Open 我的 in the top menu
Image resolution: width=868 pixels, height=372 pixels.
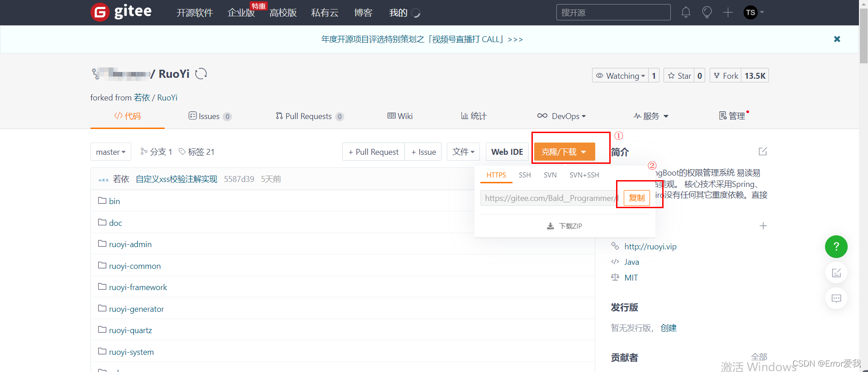tap(398, 13)
